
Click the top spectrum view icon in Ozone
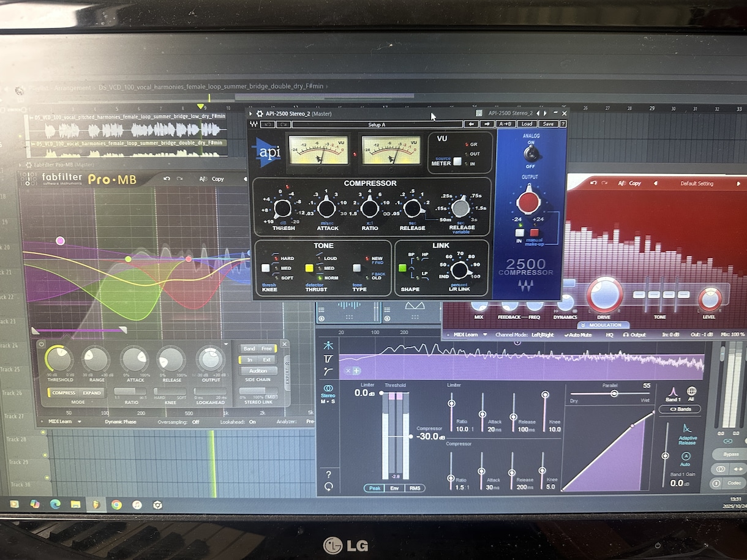pos(329,345)
